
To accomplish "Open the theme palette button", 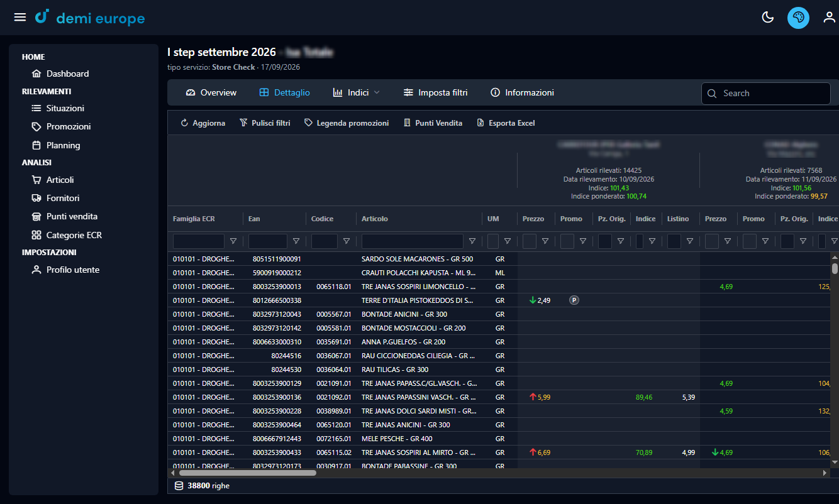I will point(798,18).
